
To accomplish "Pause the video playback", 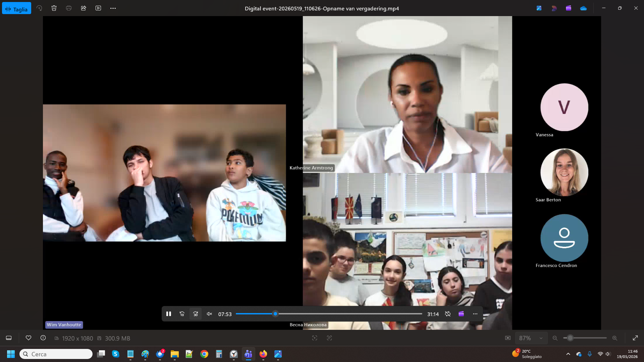I will click(x=169, y=314).
